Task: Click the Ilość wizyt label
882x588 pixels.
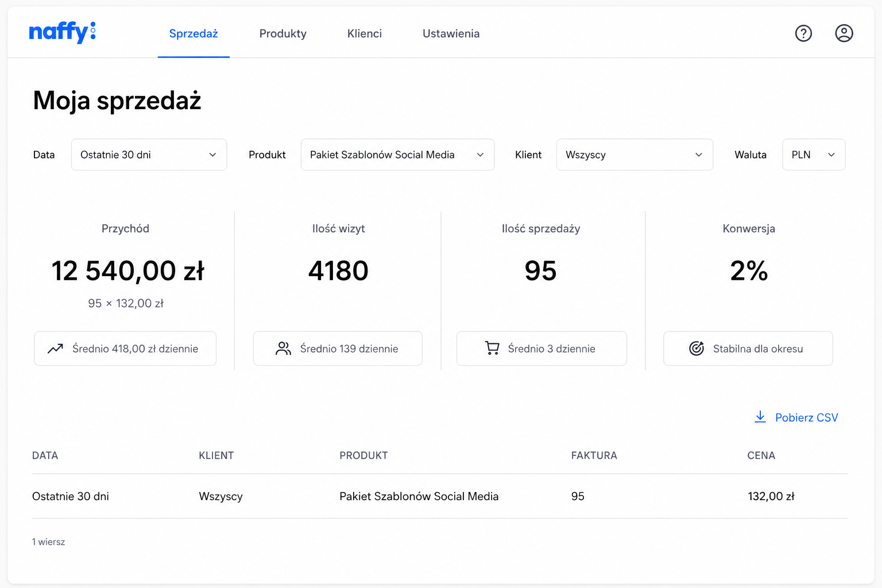Action: point(338,229)
